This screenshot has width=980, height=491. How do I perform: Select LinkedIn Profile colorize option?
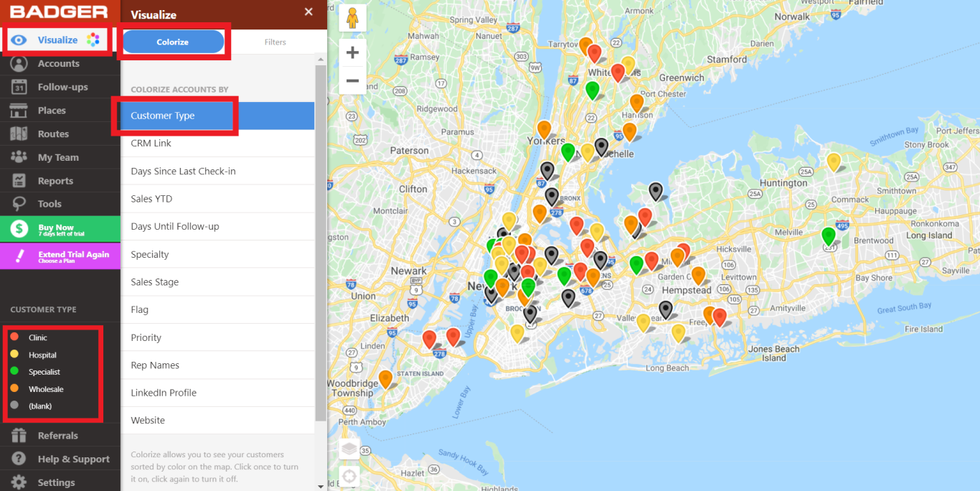click(x=217, y=393)
